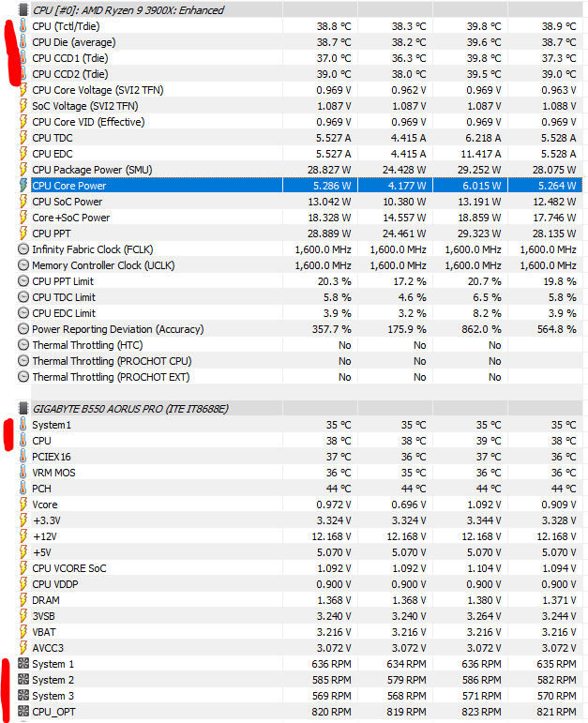Select the CPU Core VID (Effective) row
The image size is (588, 723).
301,122
